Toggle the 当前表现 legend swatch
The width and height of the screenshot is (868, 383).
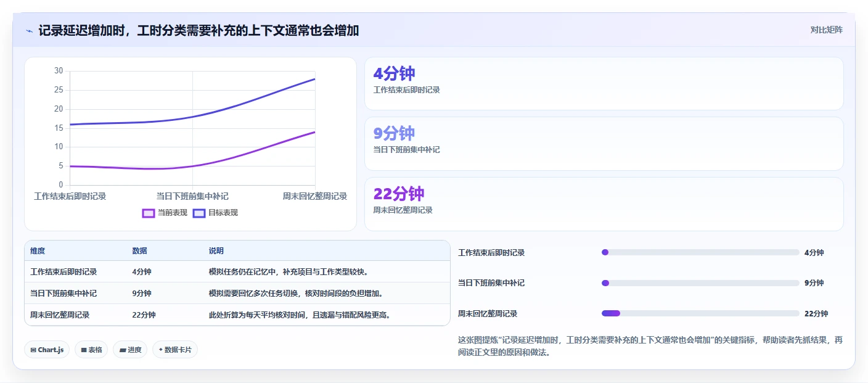pyautogui.click(x=149, y=213)
